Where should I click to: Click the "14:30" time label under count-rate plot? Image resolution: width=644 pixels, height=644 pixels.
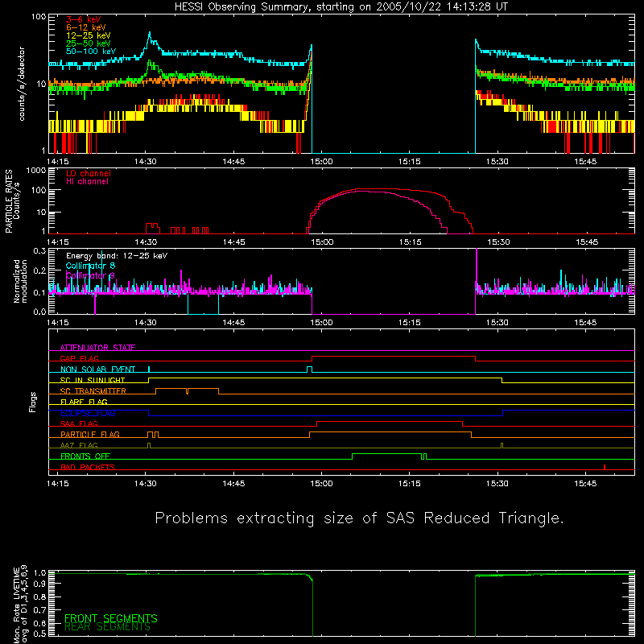146,162
